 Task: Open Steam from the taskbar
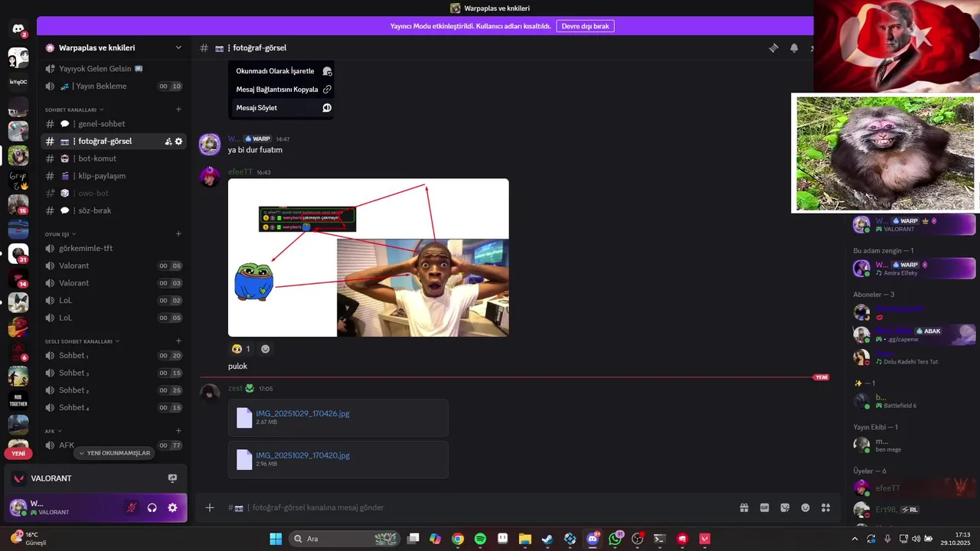[547, 539]
